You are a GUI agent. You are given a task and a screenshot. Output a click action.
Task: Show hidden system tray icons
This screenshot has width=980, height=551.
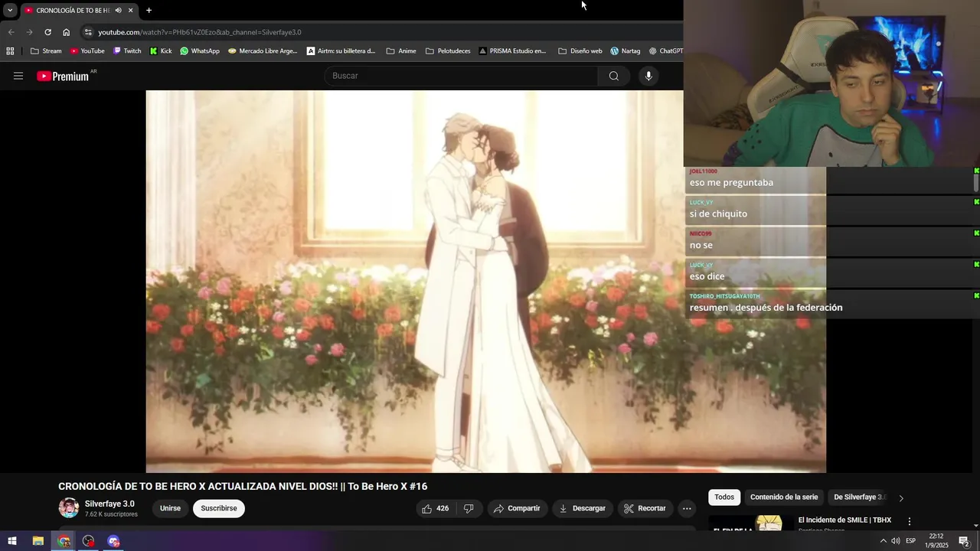point(883,541)
